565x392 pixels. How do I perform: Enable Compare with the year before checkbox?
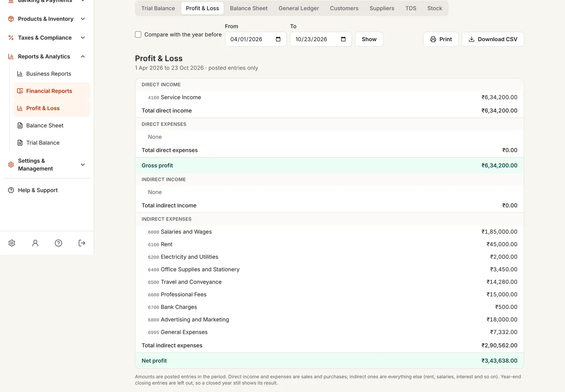tap(138, 35)
